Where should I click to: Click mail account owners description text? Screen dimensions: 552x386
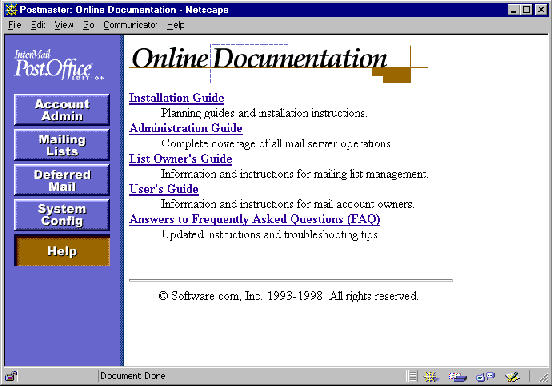point(288,204)
